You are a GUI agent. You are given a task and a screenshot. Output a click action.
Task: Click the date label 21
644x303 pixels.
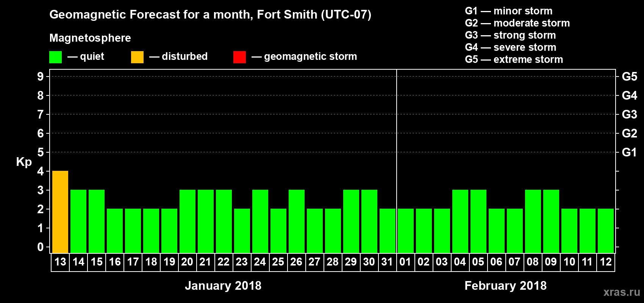[205, 262]
